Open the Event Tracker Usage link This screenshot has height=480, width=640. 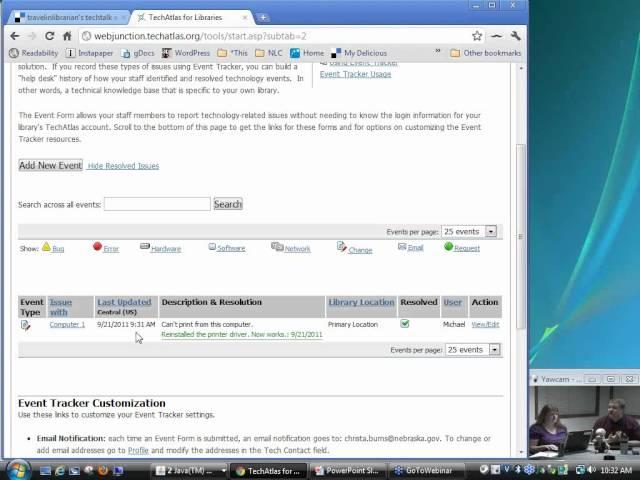(356, 74)
